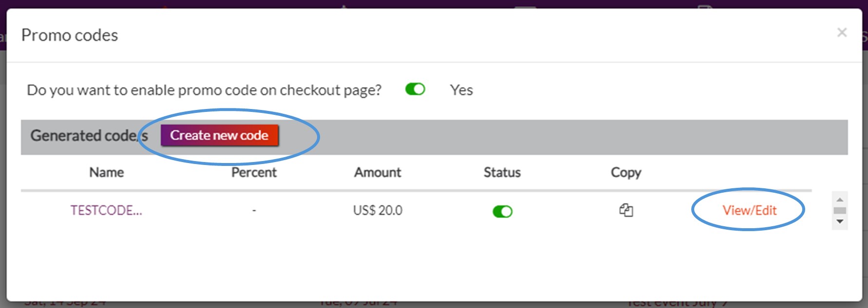Click the dash in the Percent cell

[254, 211]
